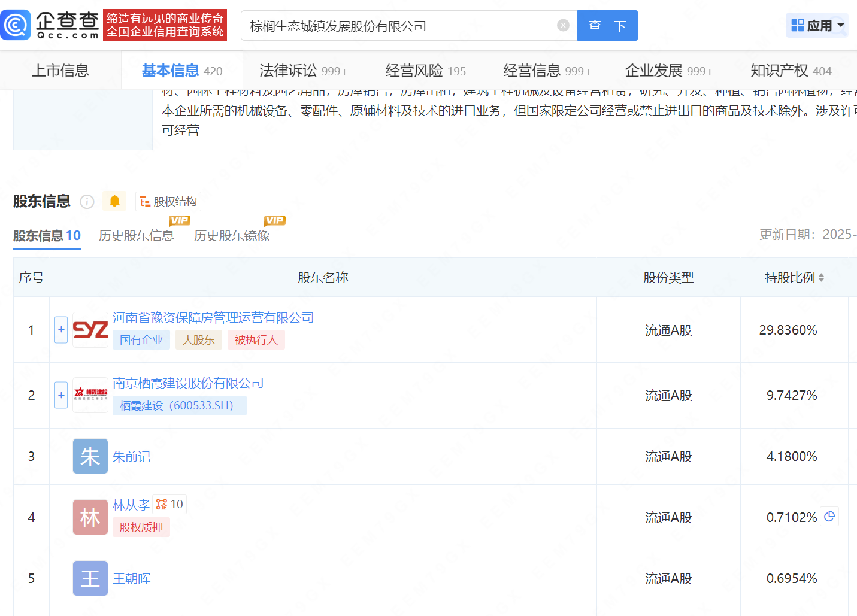Click the 查一下 search button
Image resolution: width=857 pixels, height=616 pixels.
(x=607, y=25)
